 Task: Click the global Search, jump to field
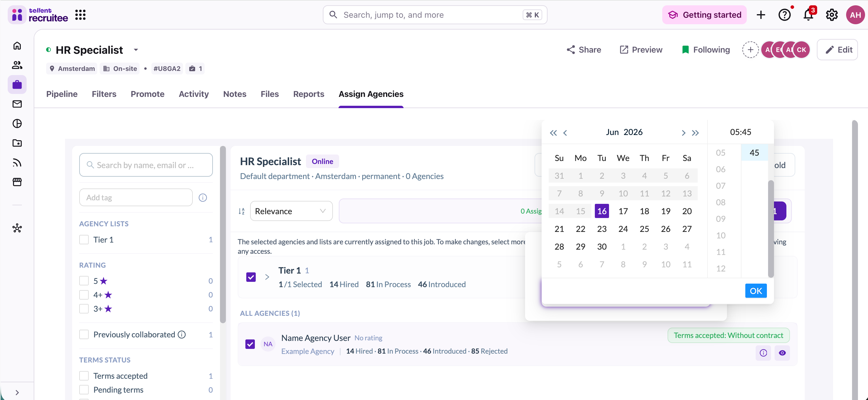tap(435, 15)
